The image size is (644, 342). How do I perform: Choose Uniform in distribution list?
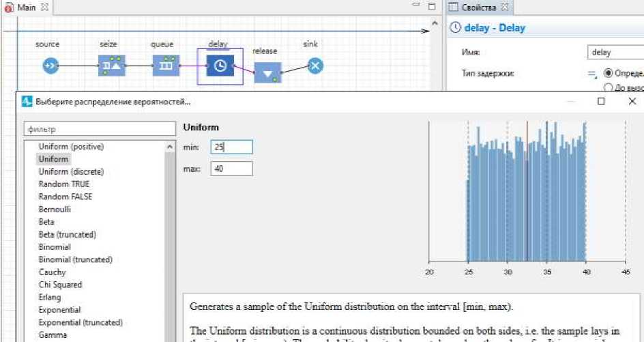(x=53, y=159)
